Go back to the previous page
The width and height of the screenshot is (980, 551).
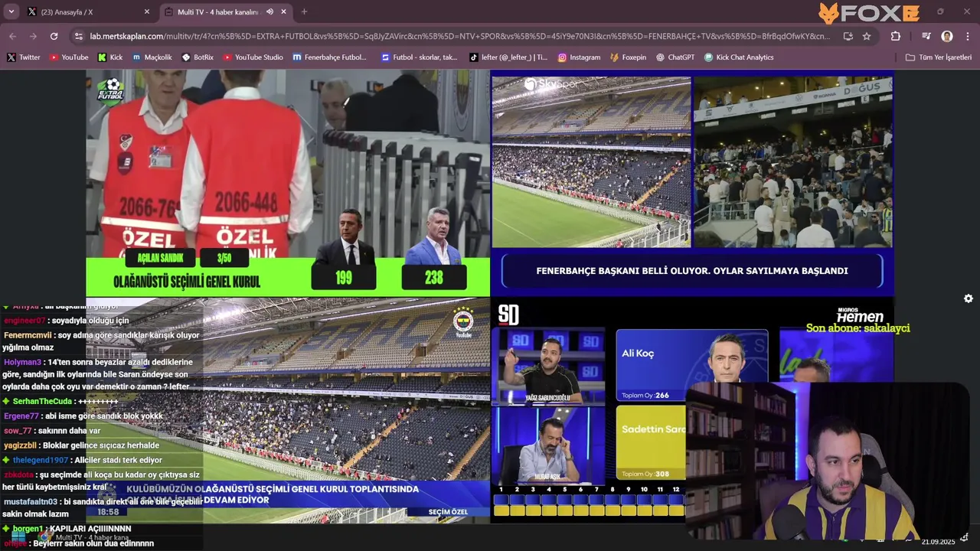[x=12, y=36]
